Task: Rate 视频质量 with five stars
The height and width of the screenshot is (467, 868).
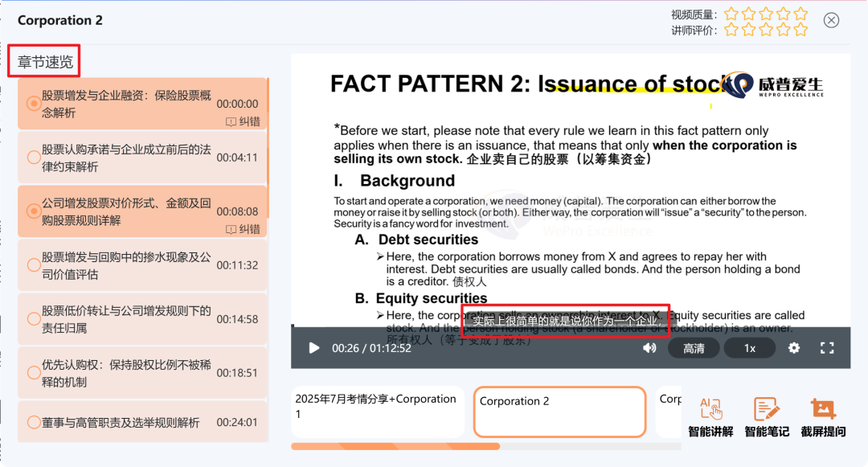Action: [800, 14]
